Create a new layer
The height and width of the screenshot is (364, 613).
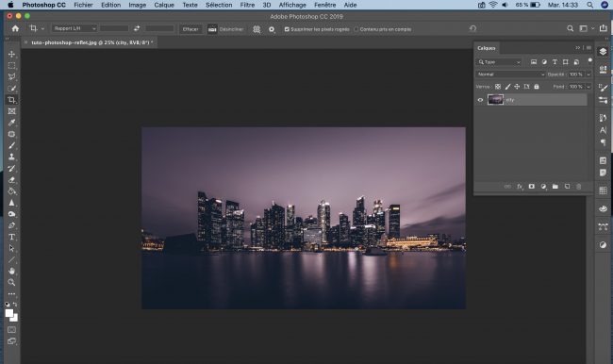click(x=567, y=187)
